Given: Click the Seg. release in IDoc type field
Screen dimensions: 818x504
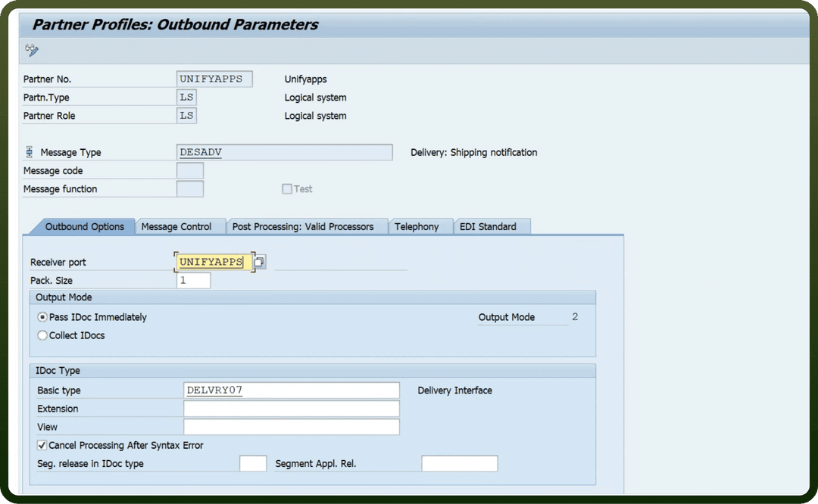Looking at the screenshot, I should 253,463.
